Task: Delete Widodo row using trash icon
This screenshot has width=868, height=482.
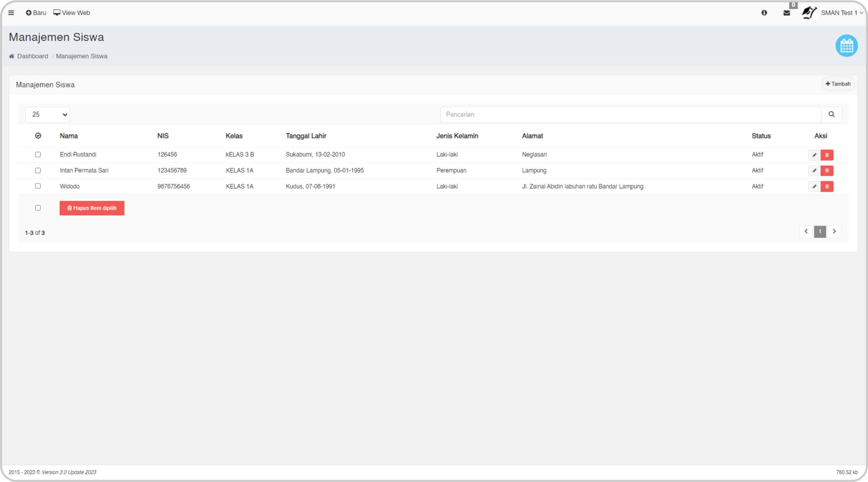Action: (827, 187)
